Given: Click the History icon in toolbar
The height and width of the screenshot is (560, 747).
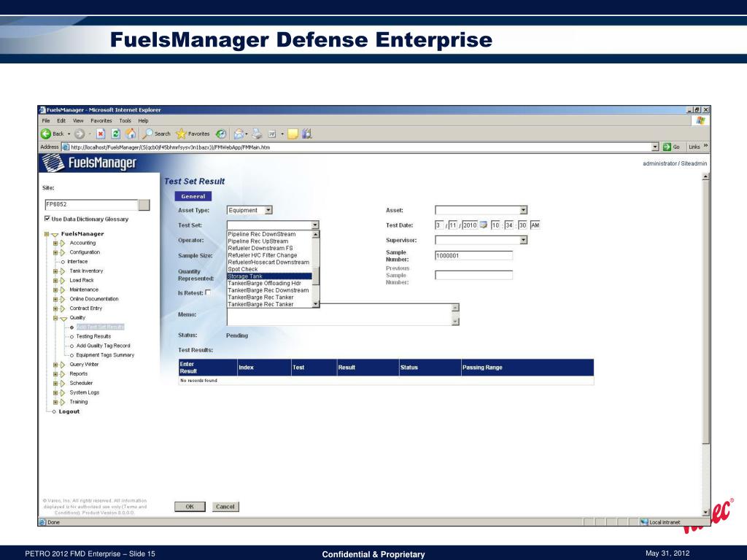Looking at the screenshot, I should point(220,134).
